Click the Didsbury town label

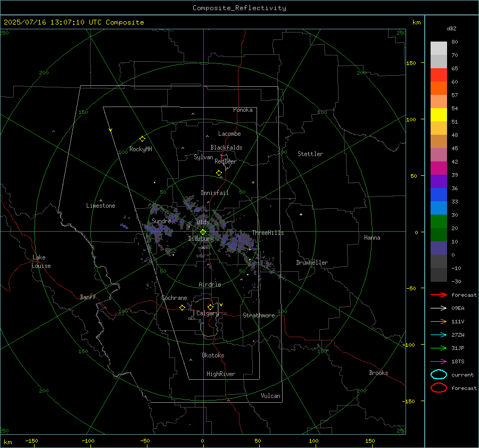click(x=201, y=239)
